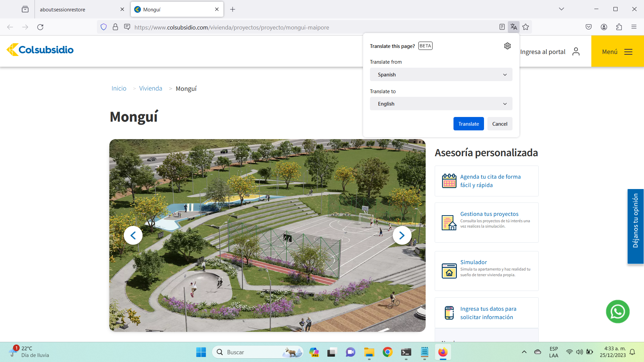Expand the Translate from Spanish dropdown
Image resolution: width=644 pixels, height=362 pixels.
(441, 74)
